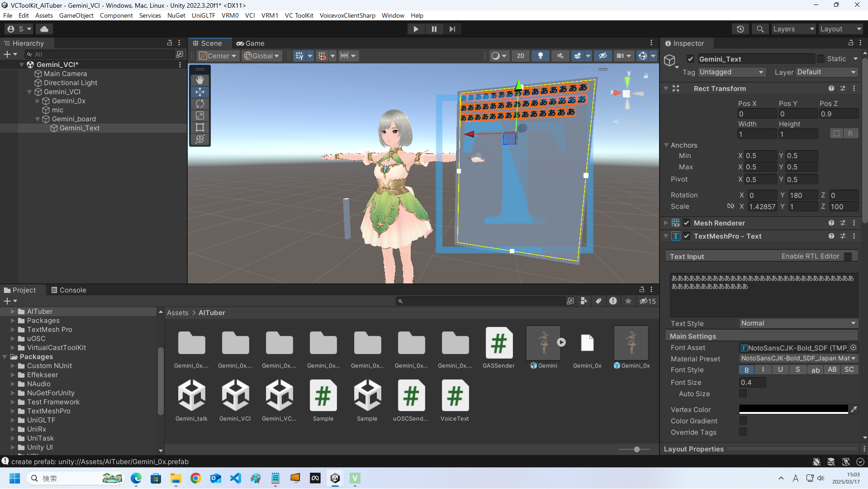868x489 pixels.
Task: Enable RTL Editor checkbox
Action: tap(848, 256)
